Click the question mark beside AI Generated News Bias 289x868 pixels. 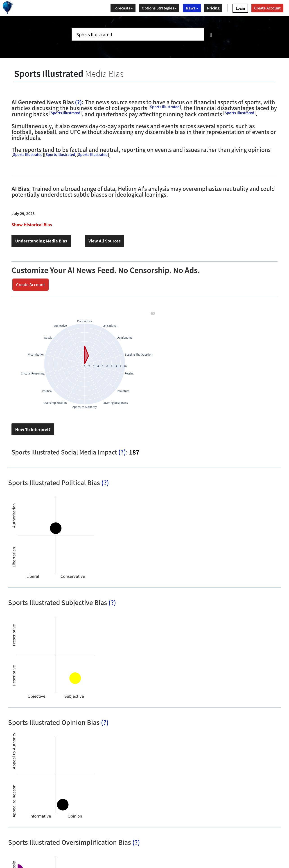pyautogui.click(x=78, y=102)
